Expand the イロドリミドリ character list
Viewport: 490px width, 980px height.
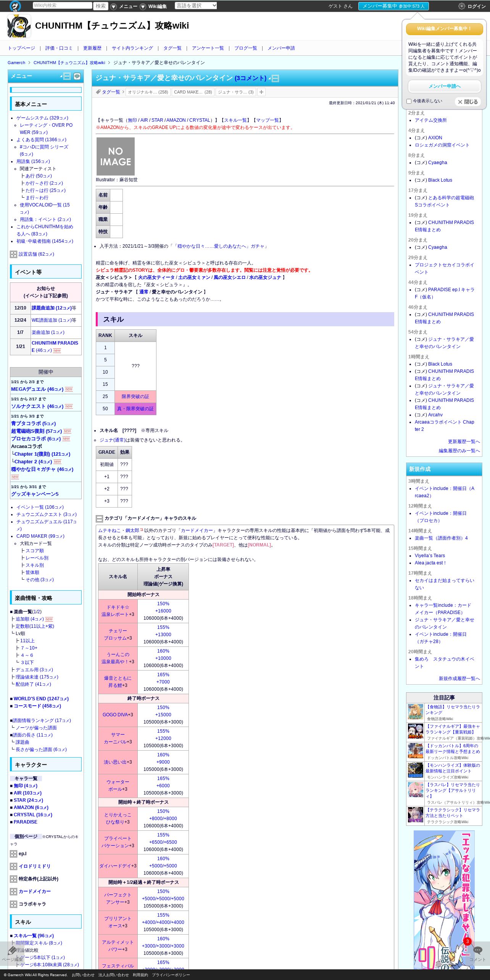pos(13,866)
